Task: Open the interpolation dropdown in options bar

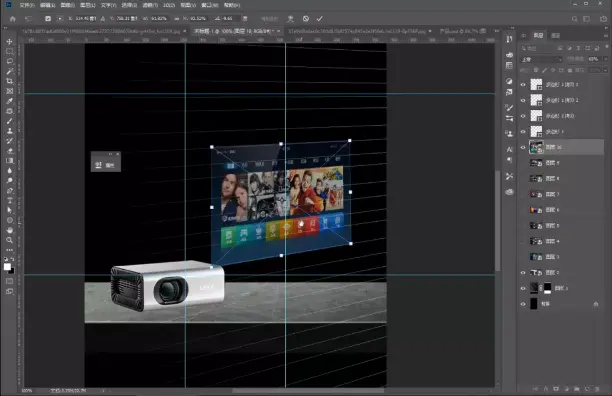Action: coord(269,18)
